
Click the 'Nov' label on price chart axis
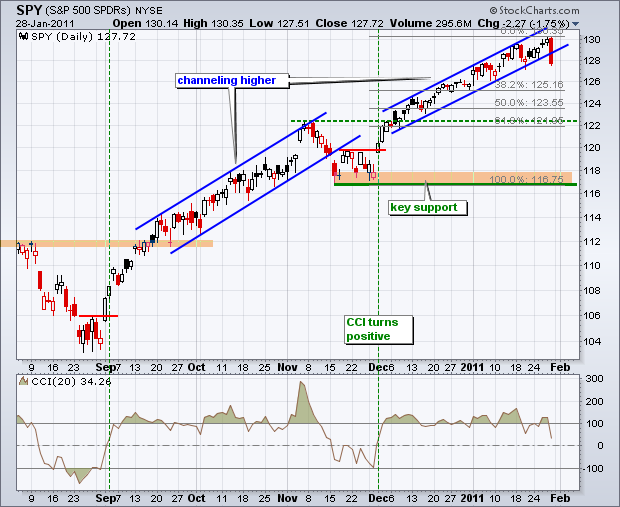pos(287,367)
